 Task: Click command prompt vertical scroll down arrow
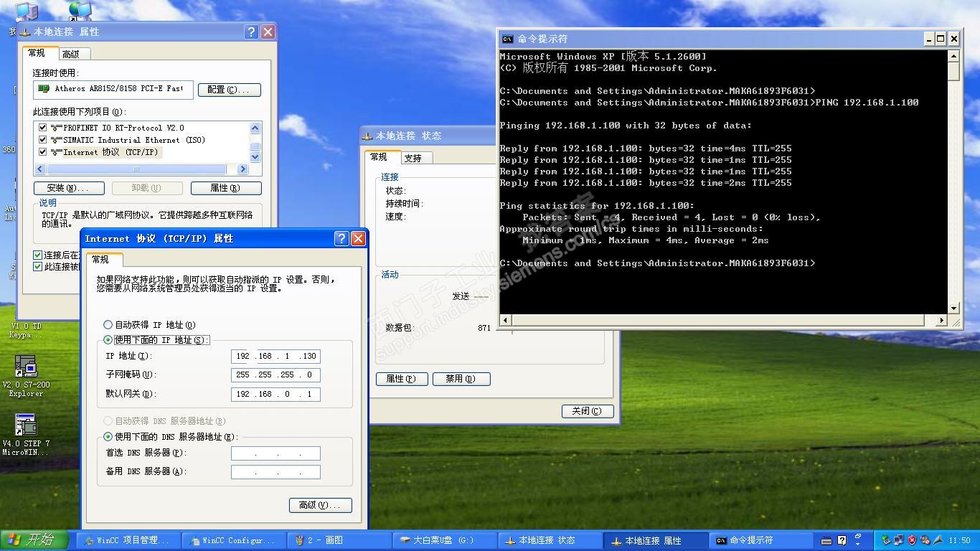[x=954, y=309]
